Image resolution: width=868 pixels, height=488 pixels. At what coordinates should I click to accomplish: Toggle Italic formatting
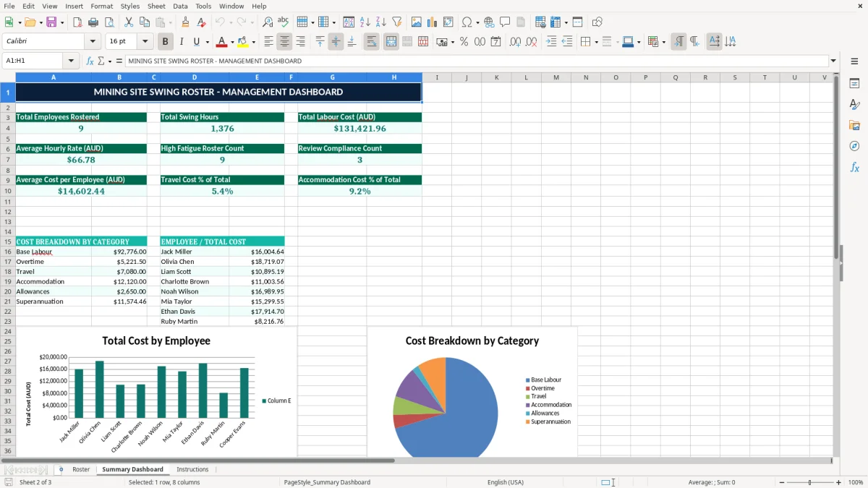(181, 42)
